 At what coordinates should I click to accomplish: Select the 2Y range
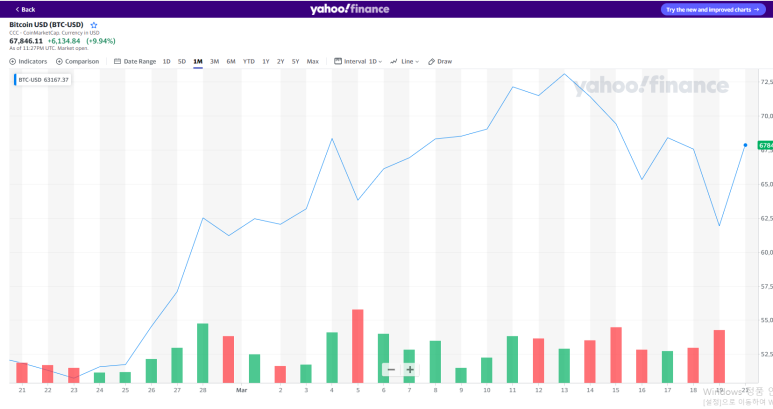click(281, 62)
